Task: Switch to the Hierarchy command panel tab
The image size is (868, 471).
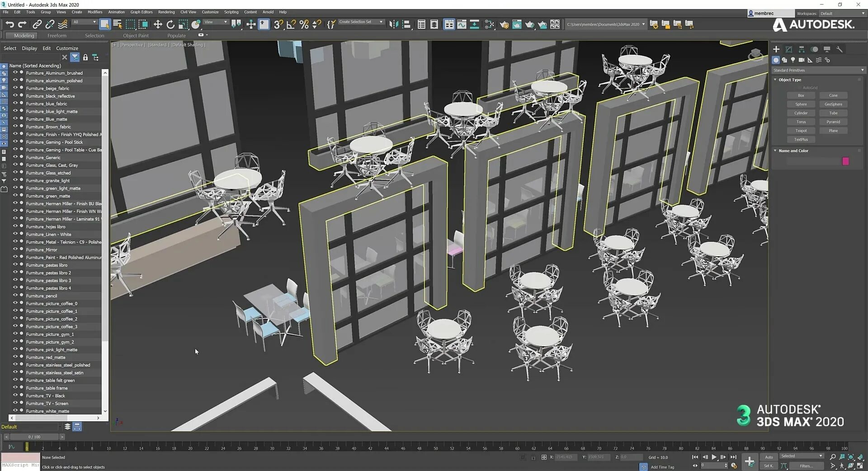Action: pos(802,49)
